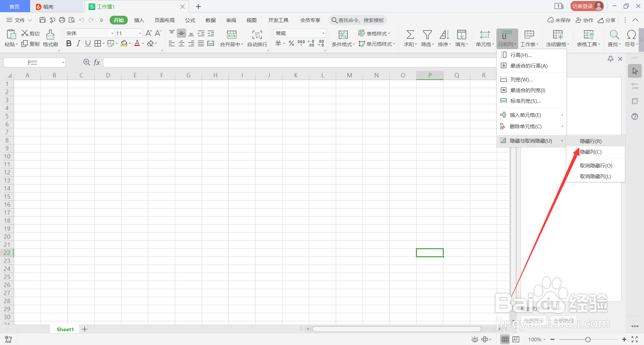Center text horizontally

(x=181, y=44)
